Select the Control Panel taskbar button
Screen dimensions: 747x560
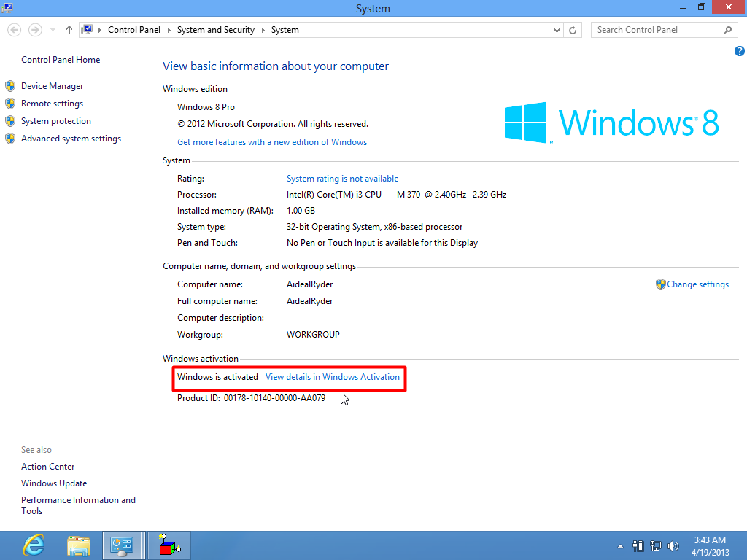point(123,545)
